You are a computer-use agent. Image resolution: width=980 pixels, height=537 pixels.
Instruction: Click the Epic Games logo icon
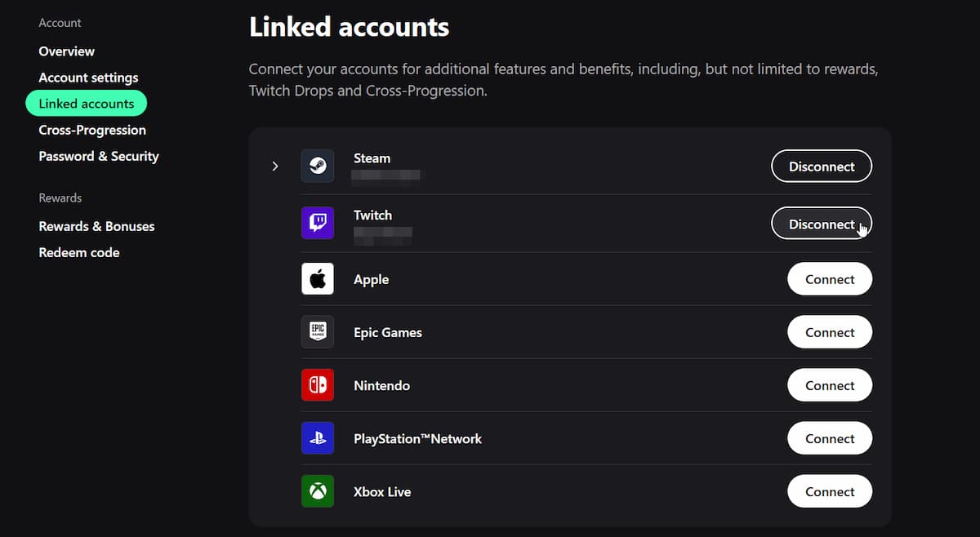click(x=317, y=332)
